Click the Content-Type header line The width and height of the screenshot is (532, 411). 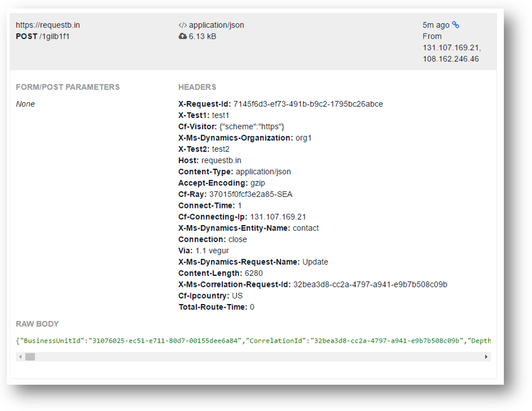pos(234,172)
